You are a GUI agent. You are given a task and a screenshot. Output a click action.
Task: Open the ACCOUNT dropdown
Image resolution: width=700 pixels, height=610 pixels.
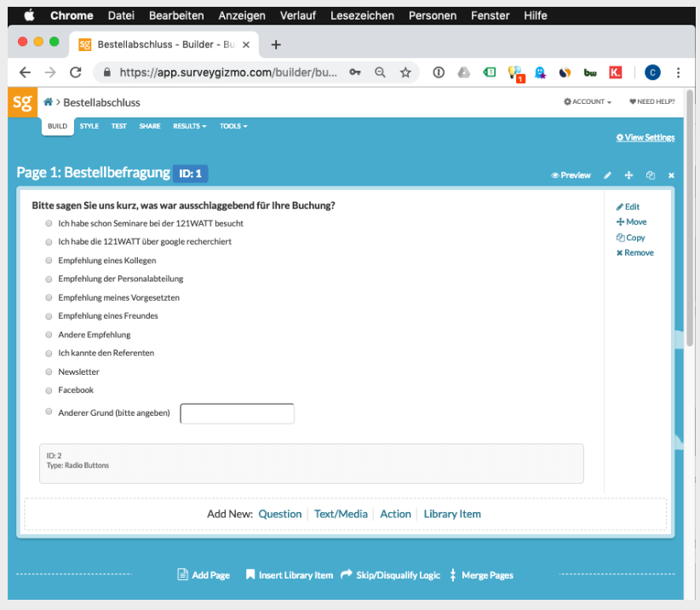(588, 102)
